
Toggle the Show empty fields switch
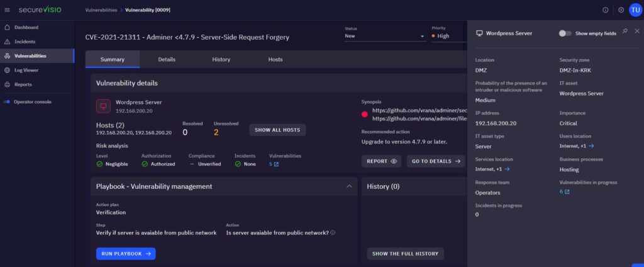[565, 33]
